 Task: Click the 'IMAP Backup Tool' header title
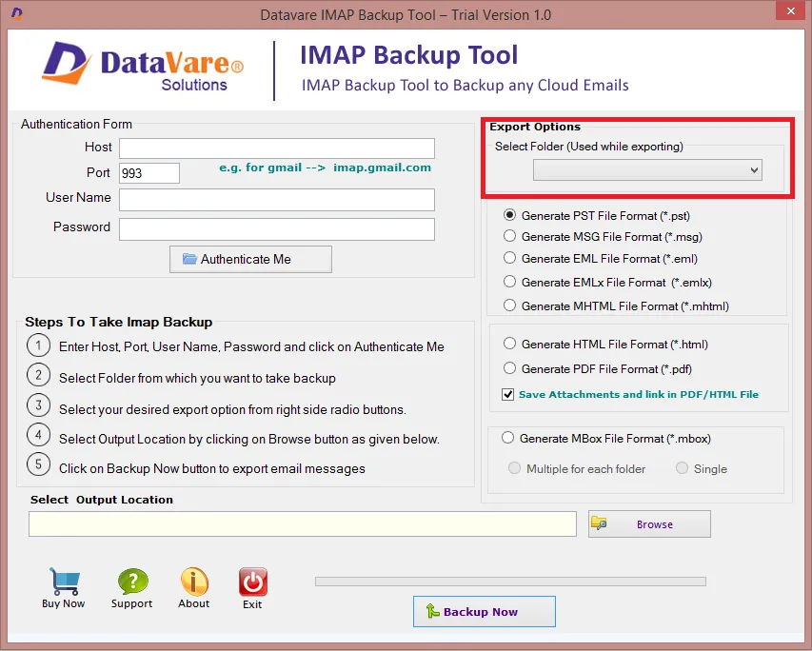409,55
